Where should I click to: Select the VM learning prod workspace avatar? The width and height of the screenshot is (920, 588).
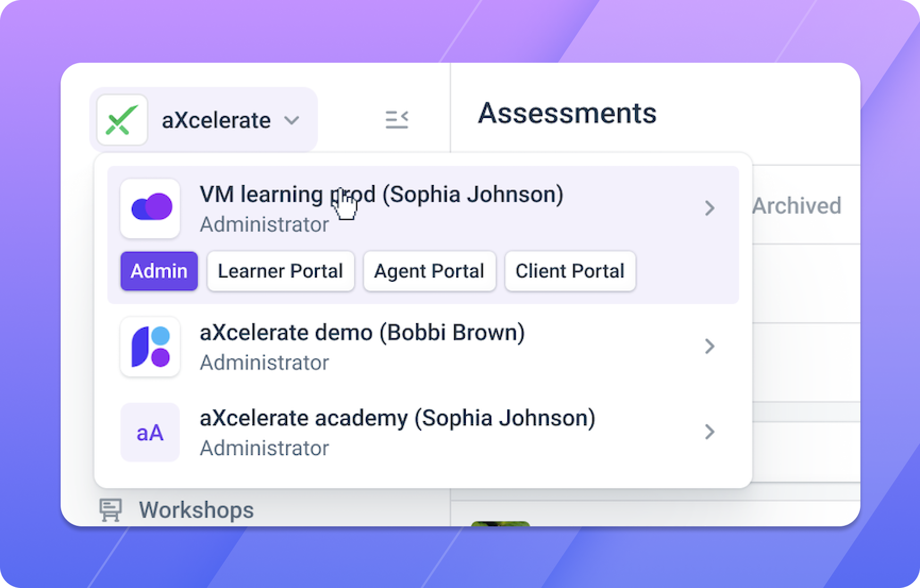[150, 208]
